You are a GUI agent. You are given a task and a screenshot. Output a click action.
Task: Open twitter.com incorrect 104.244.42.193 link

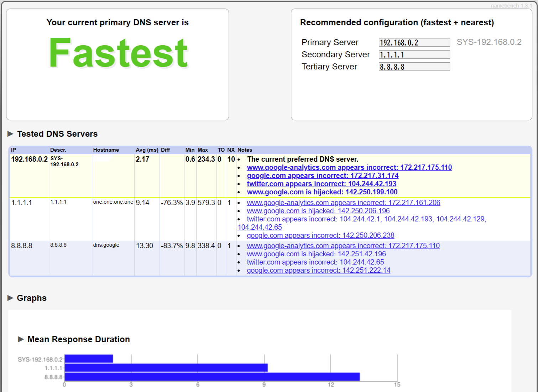tap(321, 184)
